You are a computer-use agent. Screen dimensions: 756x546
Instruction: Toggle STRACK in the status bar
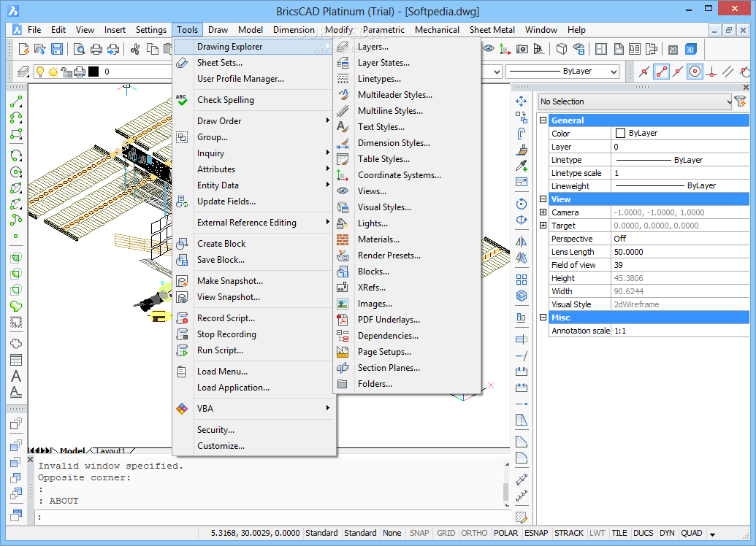pos(569,533)
